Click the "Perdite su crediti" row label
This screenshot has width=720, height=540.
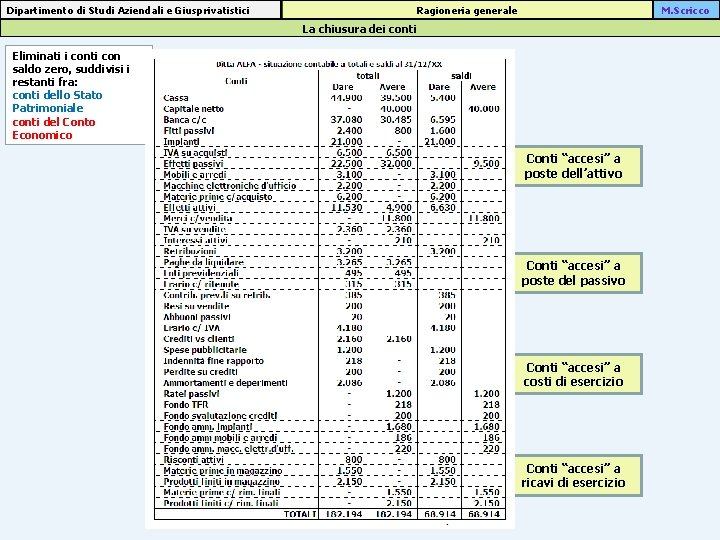click(x=200, y=372)
